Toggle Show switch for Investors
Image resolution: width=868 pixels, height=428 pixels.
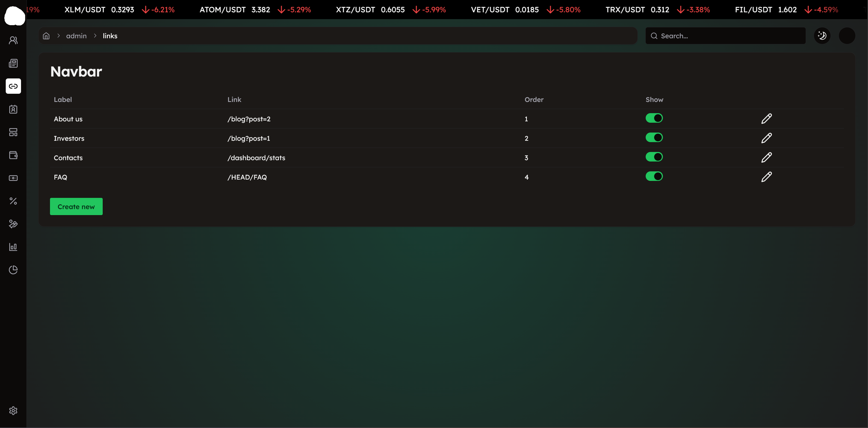(x=654, y=137)
